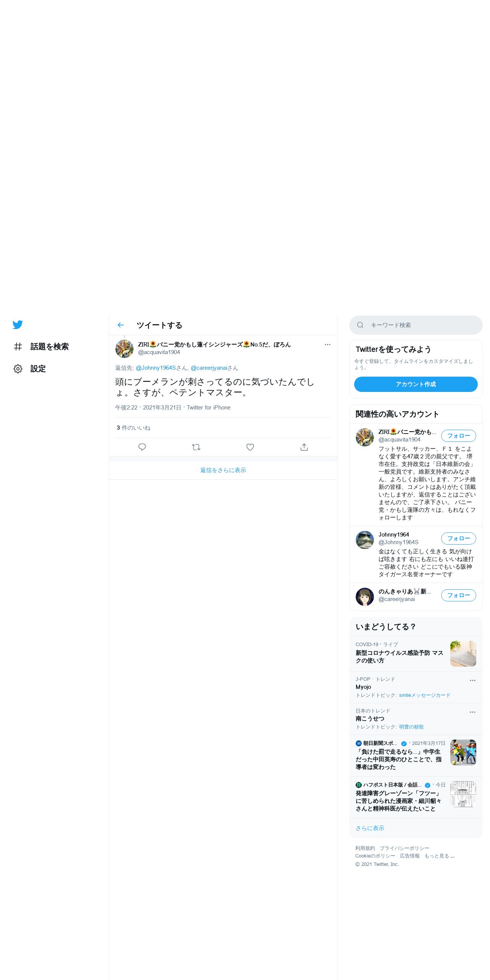490x980 pixels.
Task: Click the share icon under the tweet
Action: pos(304,447)
